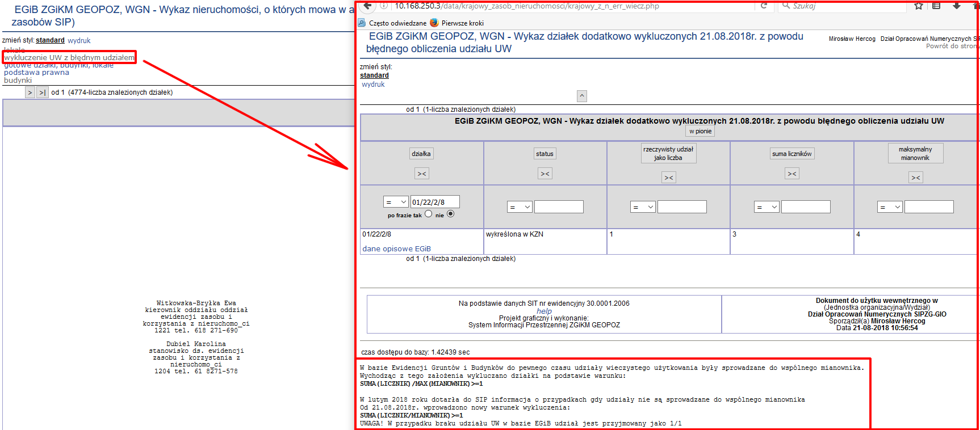Open the operator dropdown for status filter
The image size is (980, 430).
pyautogui.click(x=520, y=207)
